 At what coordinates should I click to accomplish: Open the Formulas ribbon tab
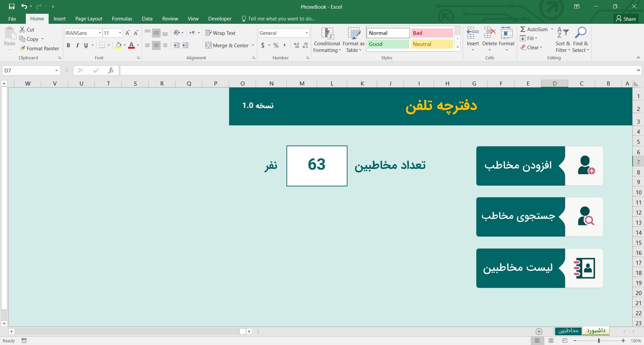(122, 19)
